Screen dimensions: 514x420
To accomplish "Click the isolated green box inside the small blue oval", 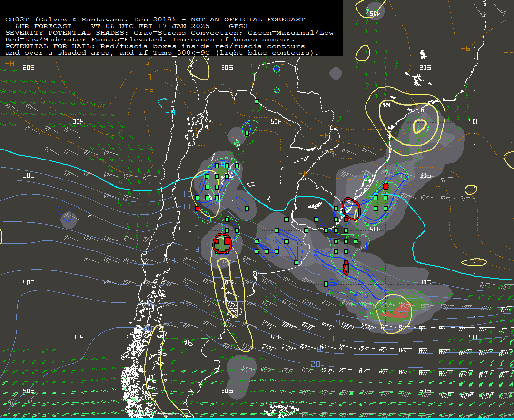I will (x=247, y=209).
